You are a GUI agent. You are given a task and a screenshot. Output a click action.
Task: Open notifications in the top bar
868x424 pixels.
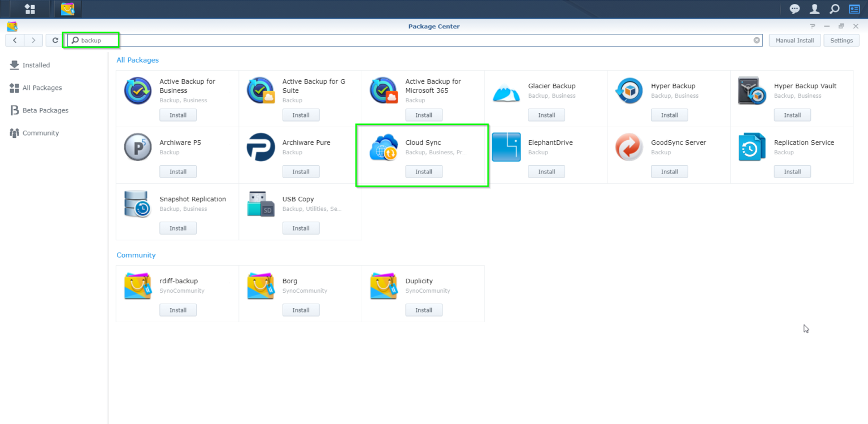point(795,8)
